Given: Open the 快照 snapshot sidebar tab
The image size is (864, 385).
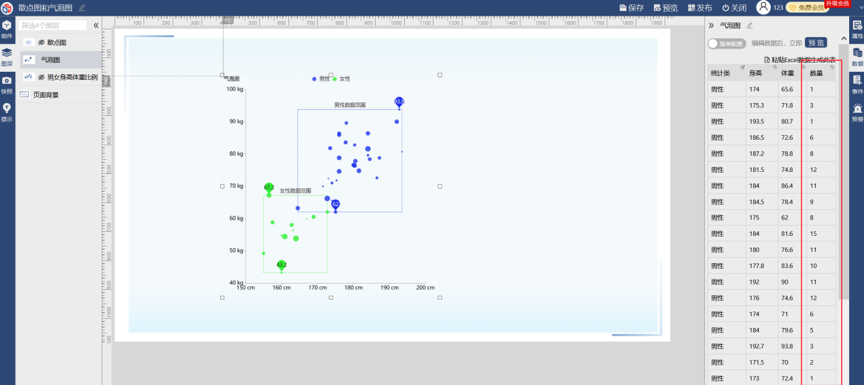Looking at the screenshot, I should click(x=7, y=84).
